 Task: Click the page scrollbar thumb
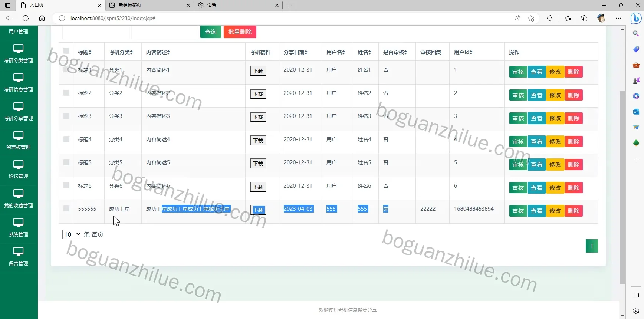[x=622, y=187]
